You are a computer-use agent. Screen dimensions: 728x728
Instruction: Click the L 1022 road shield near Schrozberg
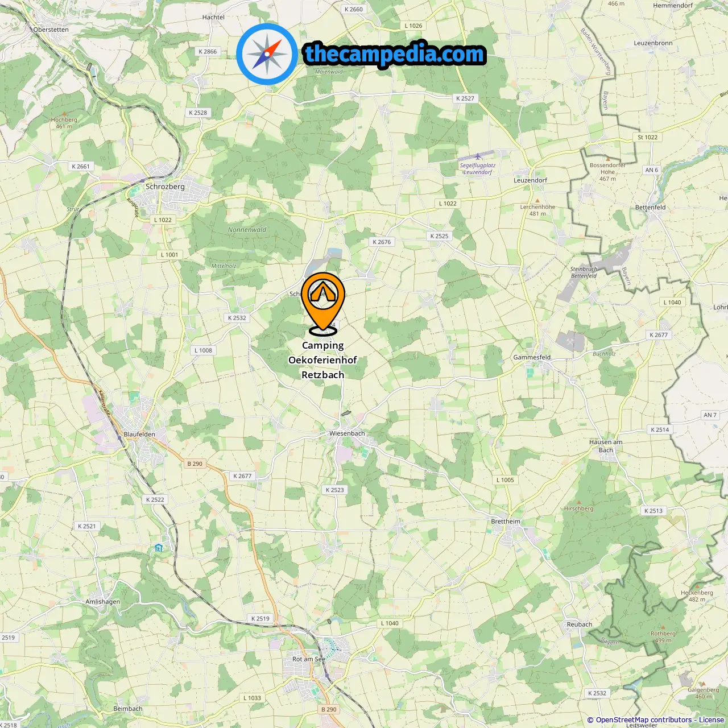pos(163,220)
